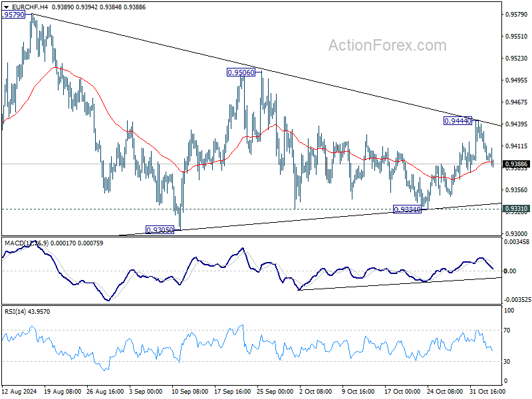Click the 0.94675 price axis value
Image resolution: width=532 pixels, height=399 pixels.
(x=517, y=102)
